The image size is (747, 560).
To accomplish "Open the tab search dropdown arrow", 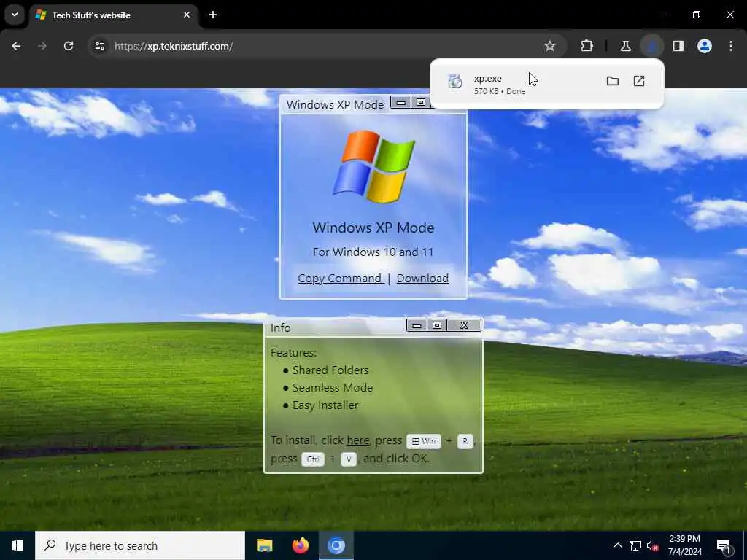I will coord(15,15).
